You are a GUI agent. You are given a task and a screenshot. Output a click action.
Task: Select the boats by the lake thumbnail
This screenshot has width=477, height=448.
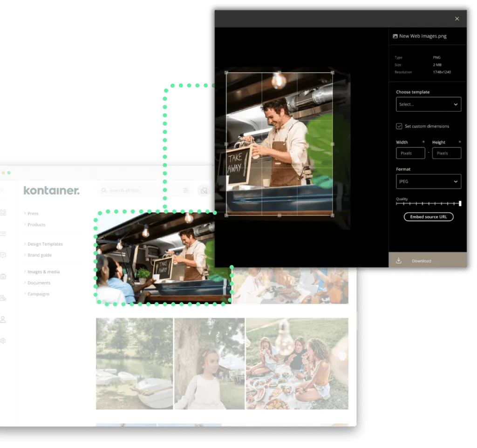(135, 364)
